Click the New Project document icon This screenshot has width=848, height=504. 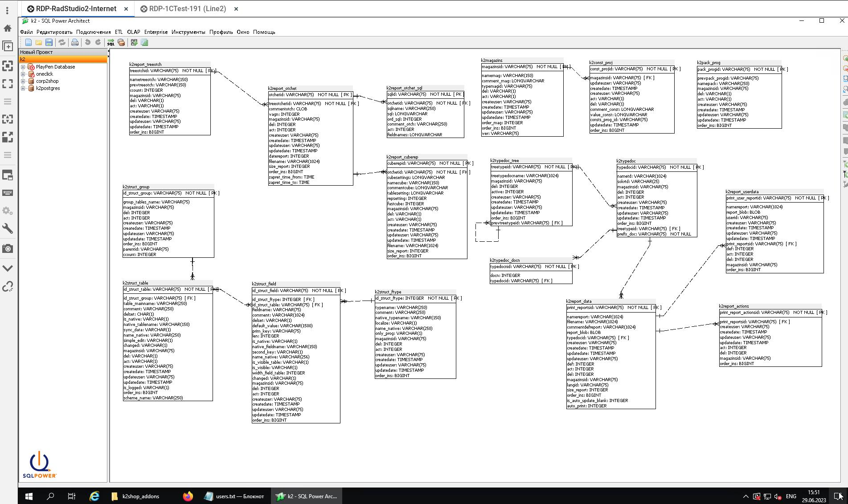click(x=29, y=43)
